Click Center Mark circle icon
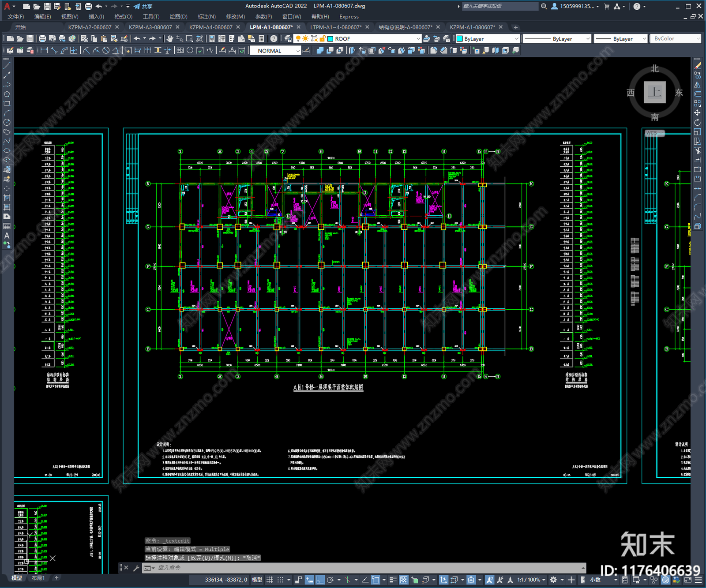Screen dimensions: 706x588 tap(190, 51)
